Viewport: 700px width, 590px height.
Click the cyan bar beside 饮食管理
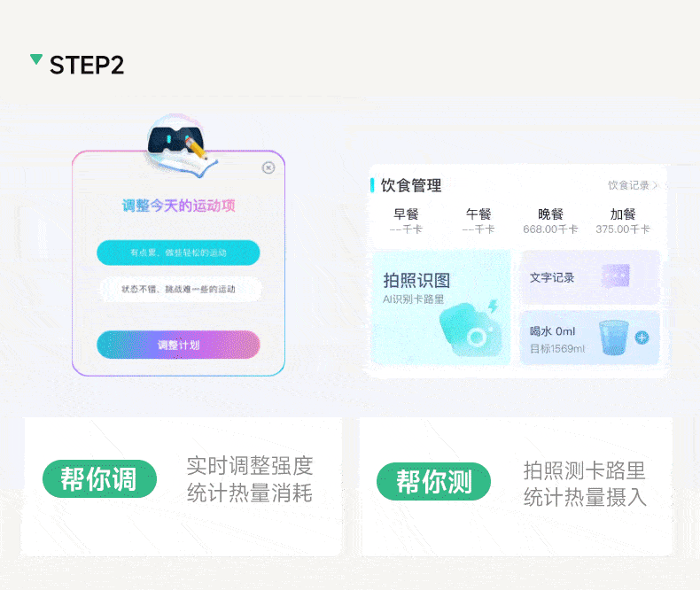pyautogui.click(x=372, y=185)
